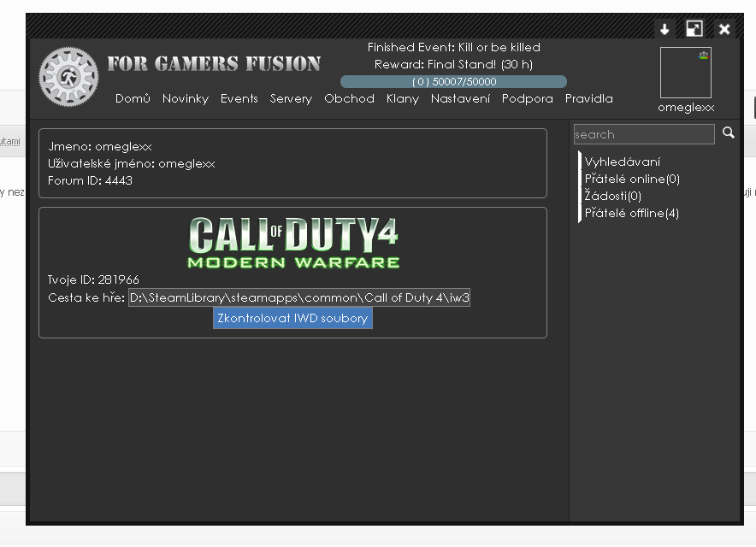Image resolution: width=756 pixels, height=547 pixels.
Task: Click the 'Reward: Final Stand! (30 h)' text
Action: pyautogui.click(x=454, y=64)
